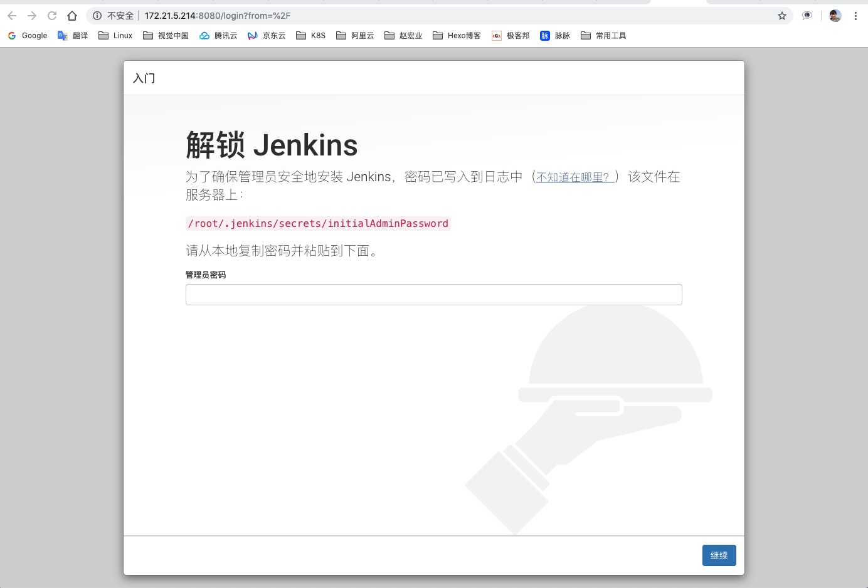Open the Google bookmark
868x588 pixels.
pyautogui.click(x=28, y=36)
